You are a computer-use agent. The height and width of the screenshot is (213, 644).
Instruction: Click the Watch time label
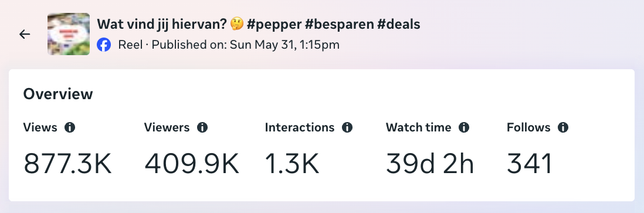point(418,127)
